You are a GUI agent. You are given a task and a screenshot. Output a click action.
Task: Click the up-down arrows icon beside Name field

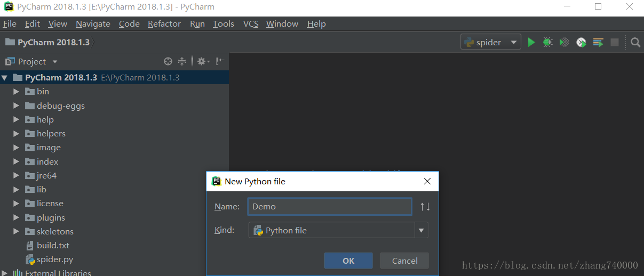click(x=425, y=207)
